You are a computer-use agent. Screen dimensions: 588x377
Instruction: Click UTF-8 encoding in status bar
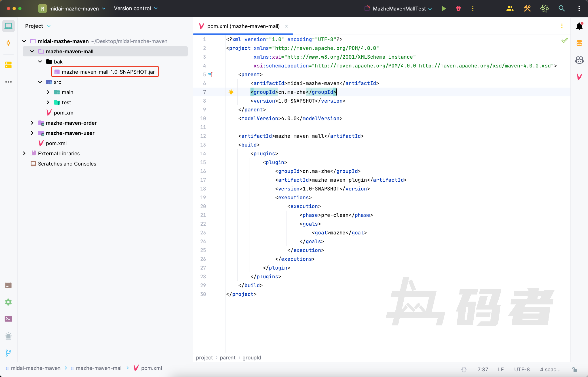522,369
